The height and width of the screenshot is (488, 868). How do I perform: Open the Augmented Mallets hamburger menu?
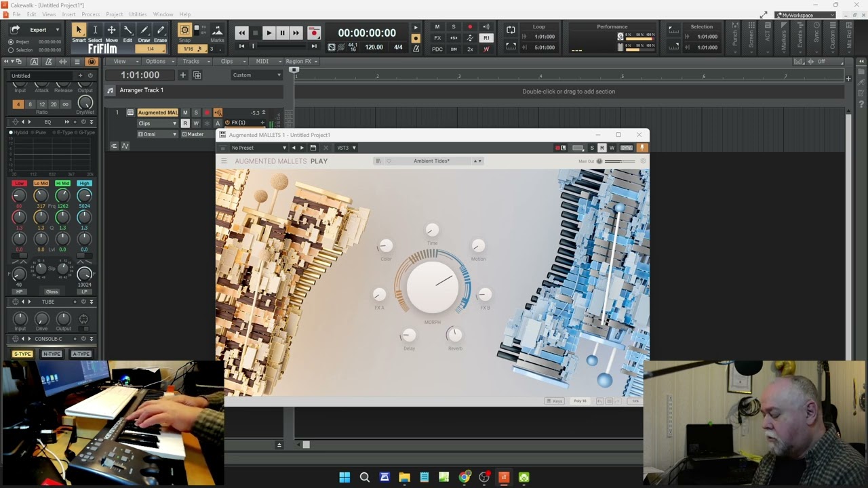[x=224, y=161]
